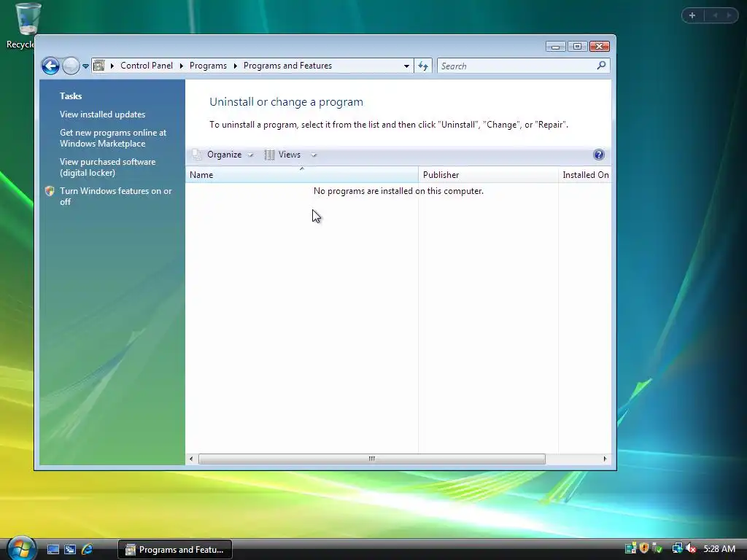Open Help with the question mark icon
This screenshot has height=560, width=747.
599,155
